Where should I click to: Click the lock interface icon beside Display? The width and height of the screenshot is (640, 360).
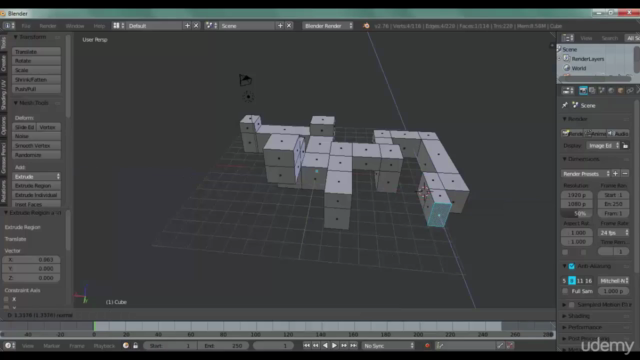click(x=625, y=146)
